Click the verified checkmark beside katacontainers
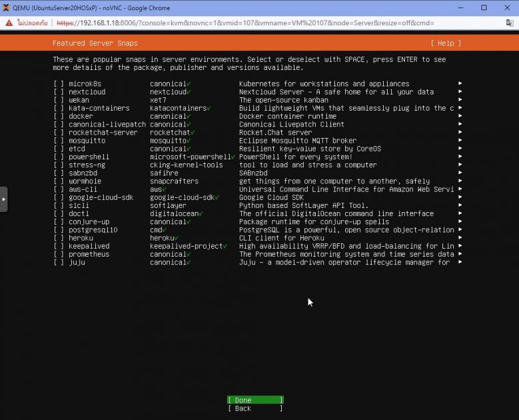 point(209,109)
